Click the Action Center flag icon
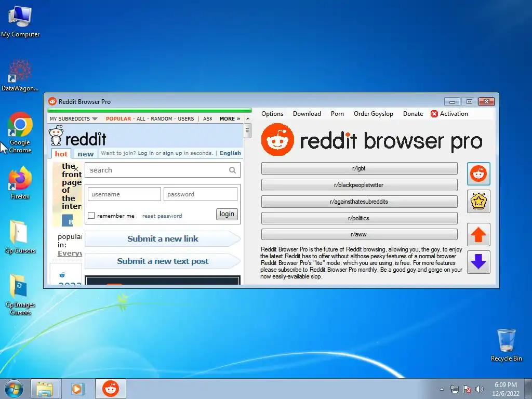The height and width of the screenshot is (399, 532). coord(467,389)
